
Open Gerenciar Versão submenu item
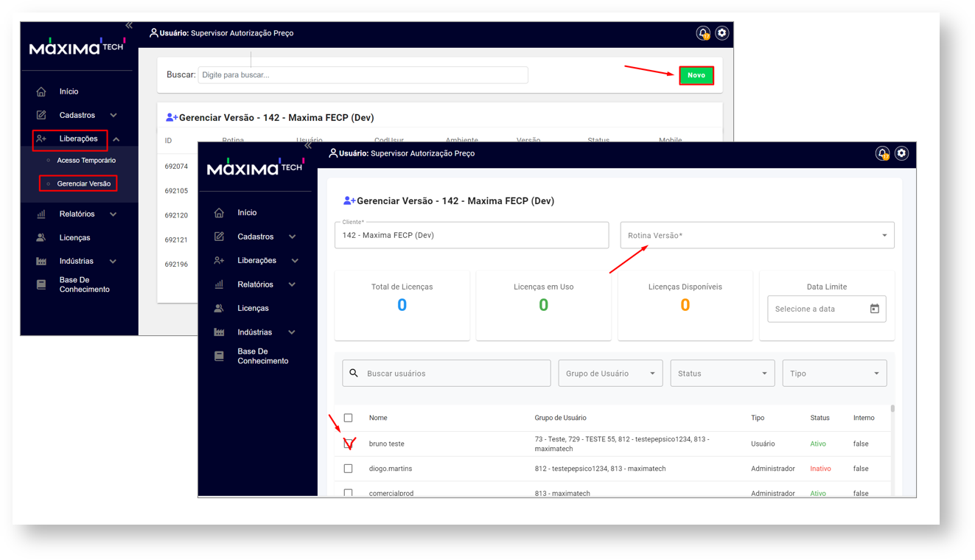(x=83, y=183)
